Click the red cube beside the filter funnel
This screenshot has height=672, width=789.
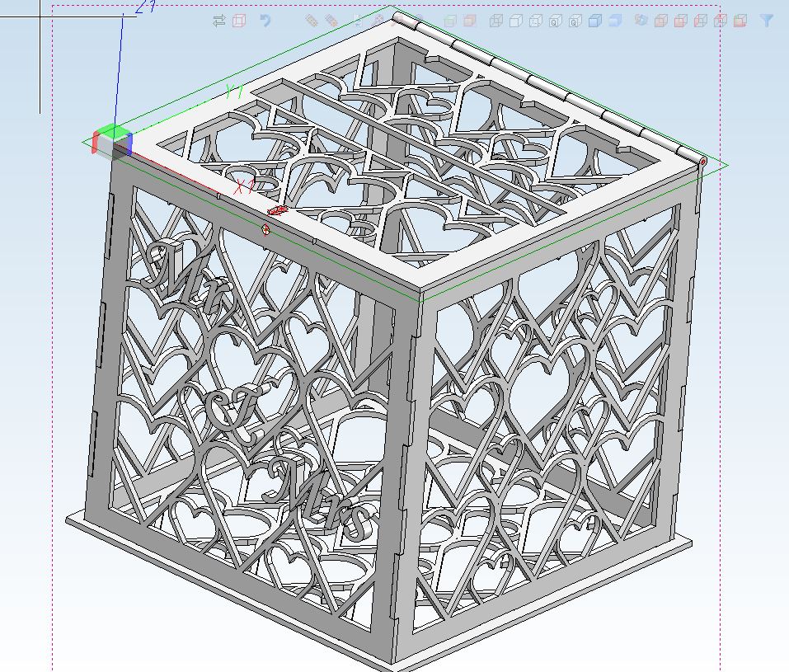(740, 21)
